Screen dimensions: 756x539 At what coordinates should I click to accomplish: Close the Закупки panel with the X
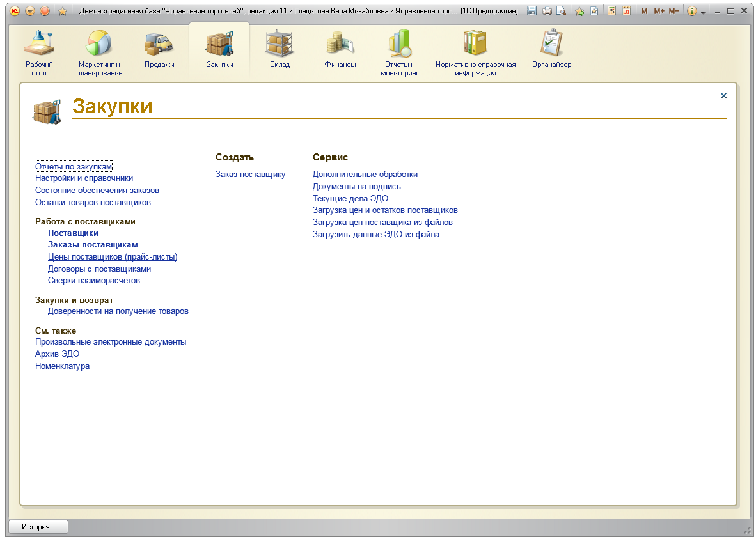(x=723, y=95)
